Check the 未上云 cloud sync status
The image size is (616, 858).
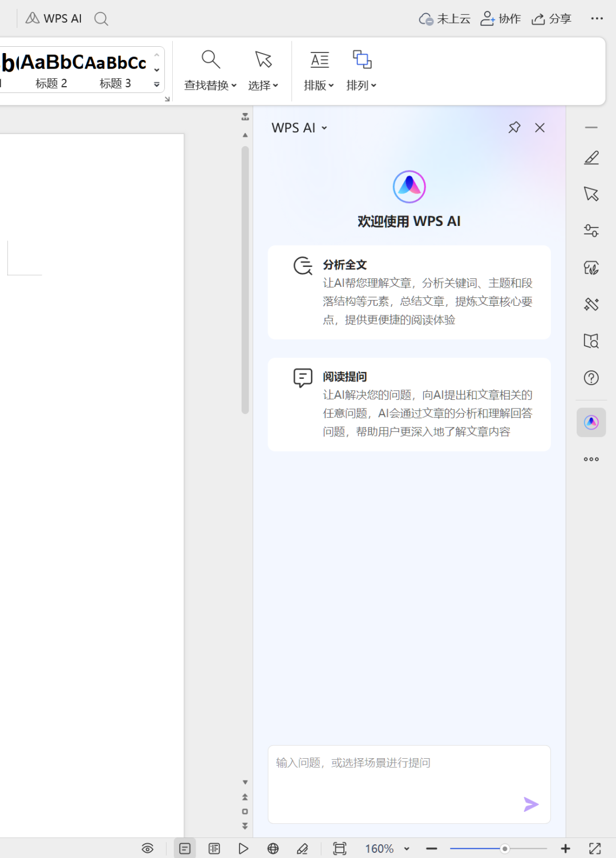[444, 19]
